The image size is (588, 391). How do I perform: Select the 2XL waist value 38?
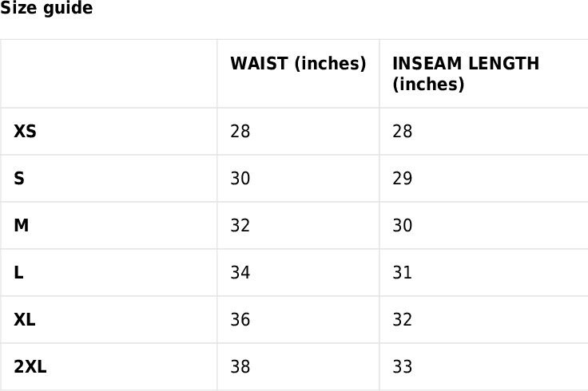pyautogui.click(x=240, y=366)
